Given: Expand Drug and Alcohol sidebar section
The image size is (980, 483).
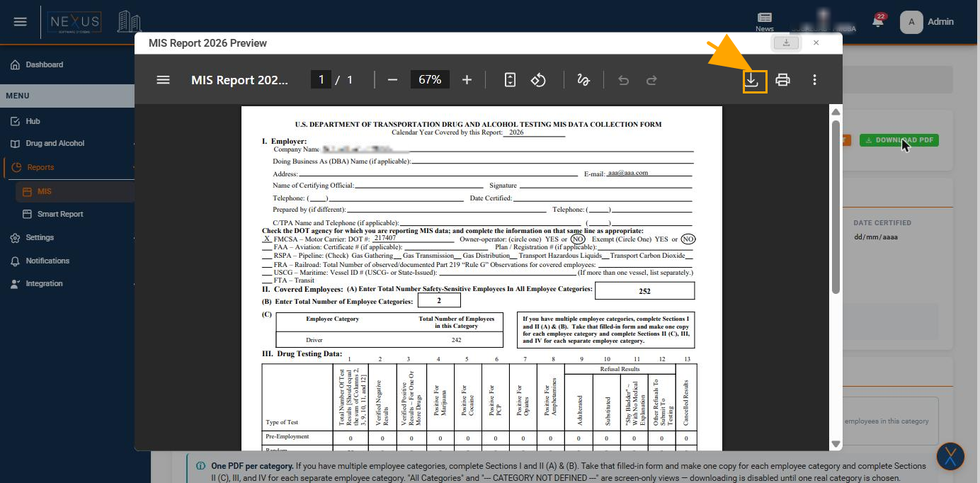Looking at the screenshot, I should [55, 143].
